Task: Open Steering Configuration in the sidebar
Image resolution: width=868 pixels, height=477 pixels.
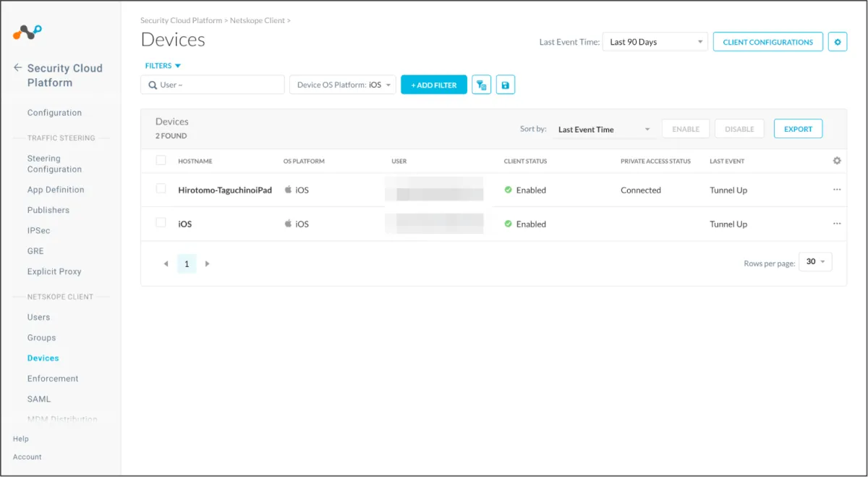Action: coord(54,164)
